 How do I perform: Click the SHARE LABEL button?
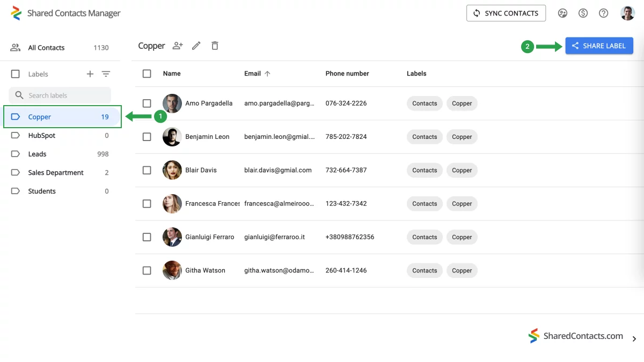click(599, 46)
